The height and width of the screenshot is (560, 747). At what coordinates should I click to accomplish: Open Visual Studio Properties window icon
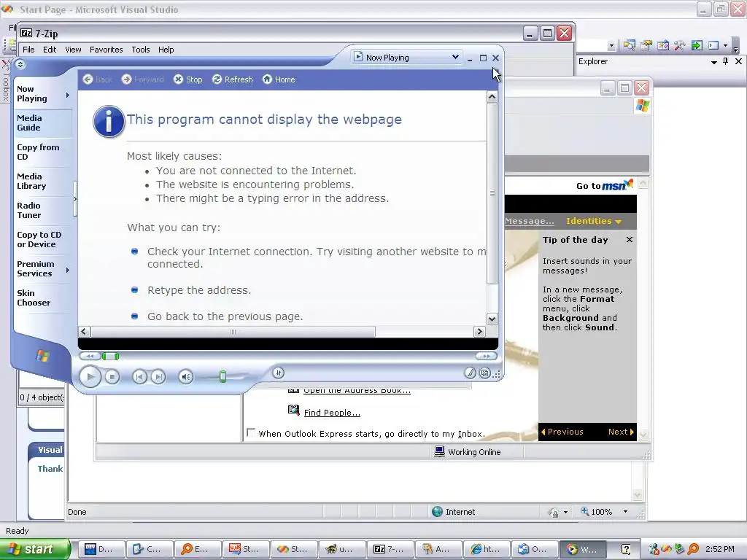click(x=646, y=45)
